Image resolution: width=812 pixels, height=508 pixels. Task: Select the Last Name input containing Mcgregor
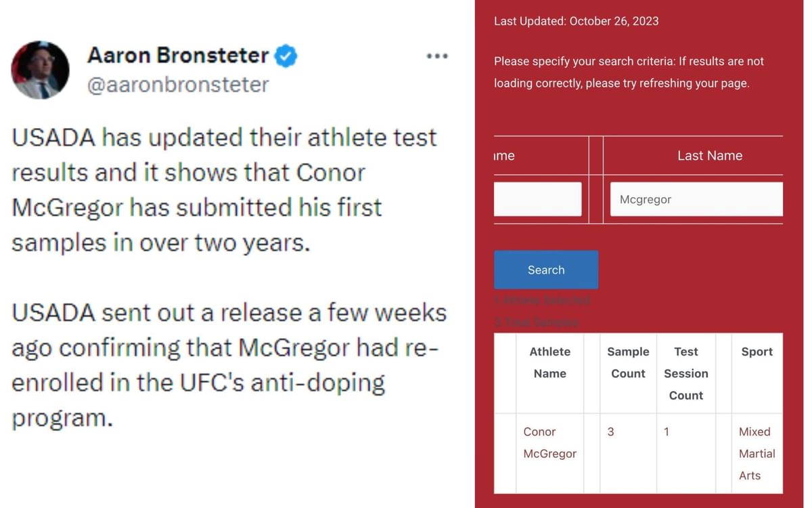tap(696, 198)
